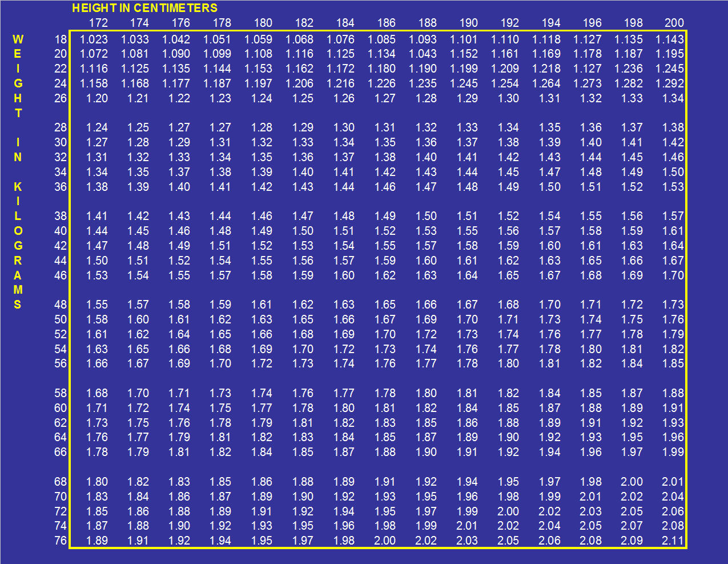This screenshot has height=564, width=728.
Task: Select cell 1.023 at weight 18, height 172
Action: [x=94, y=39]
